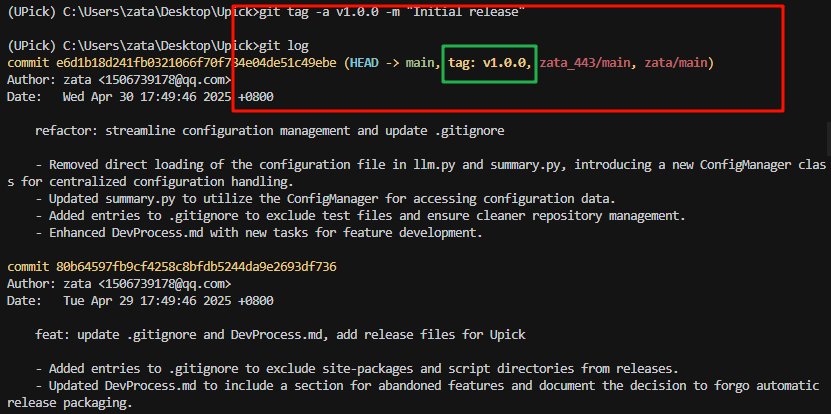
Task: Click the date 'Tue Apr 29 17:49:46 2025'
Action: 147,301
